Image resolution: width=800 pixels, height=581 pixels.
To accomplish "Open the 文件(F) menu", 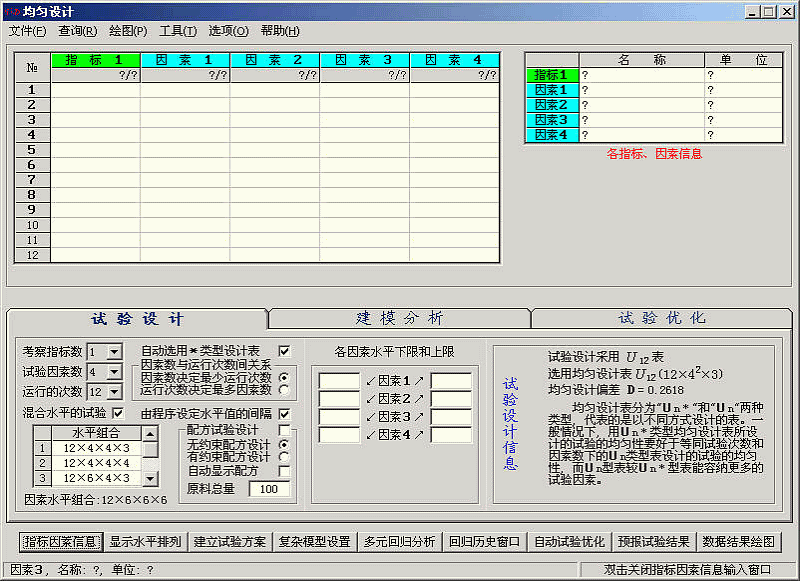I will 27,31.
